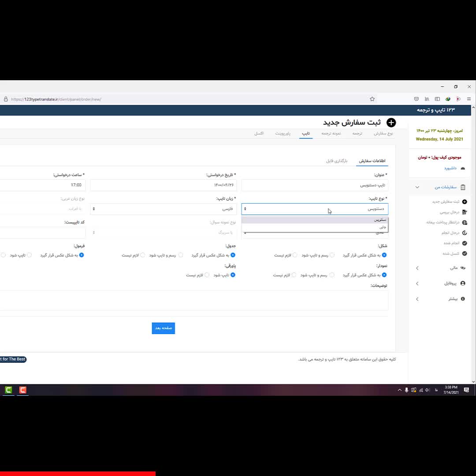
Task: Choose چاپی option in open dropdown list
Action: [x=382, y=227]
